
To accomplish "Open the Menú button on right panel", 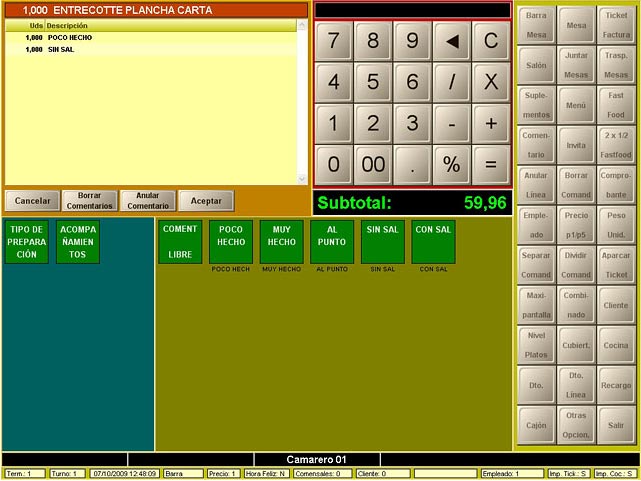I will point(576,104).
